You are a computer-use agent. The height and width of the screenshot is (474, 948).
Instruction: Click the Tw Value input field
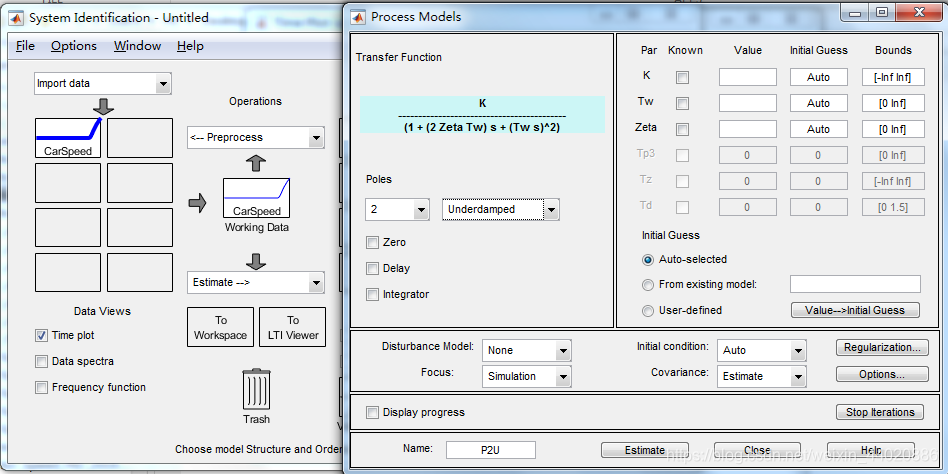(x=747, y=103)
